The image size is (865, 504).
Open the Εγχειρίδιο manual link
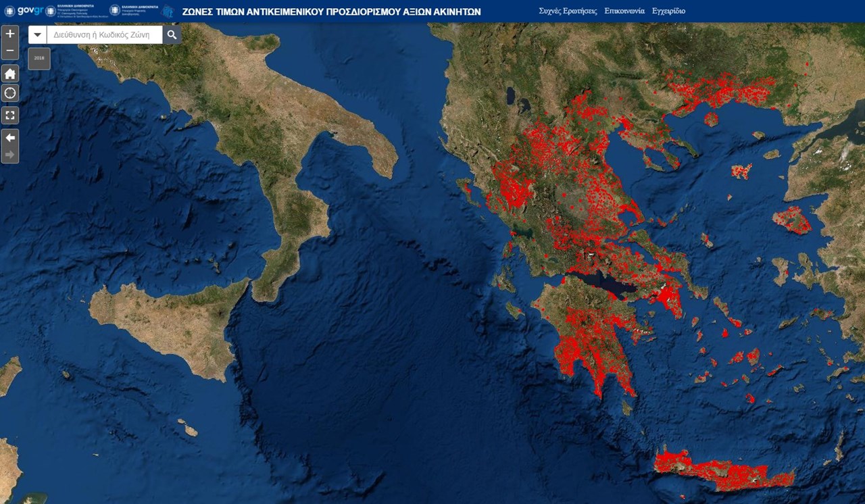pyautogui.click(x=668, y=11)
